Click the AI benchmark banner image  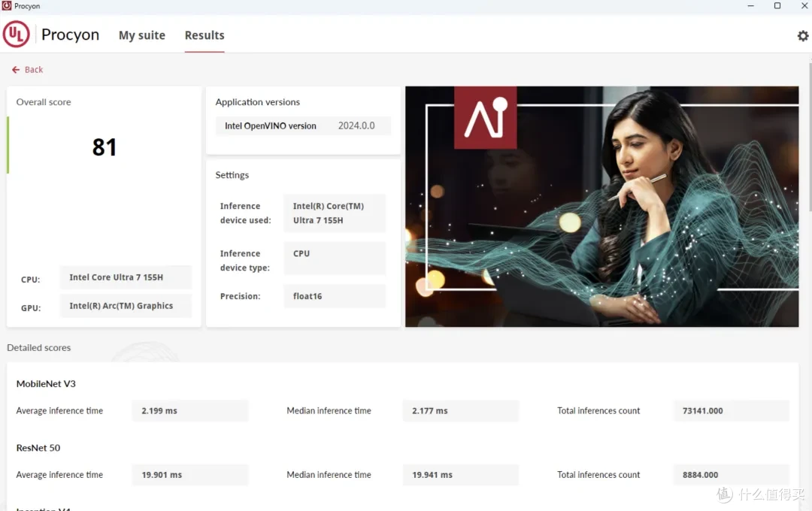(x=601, y=207)
